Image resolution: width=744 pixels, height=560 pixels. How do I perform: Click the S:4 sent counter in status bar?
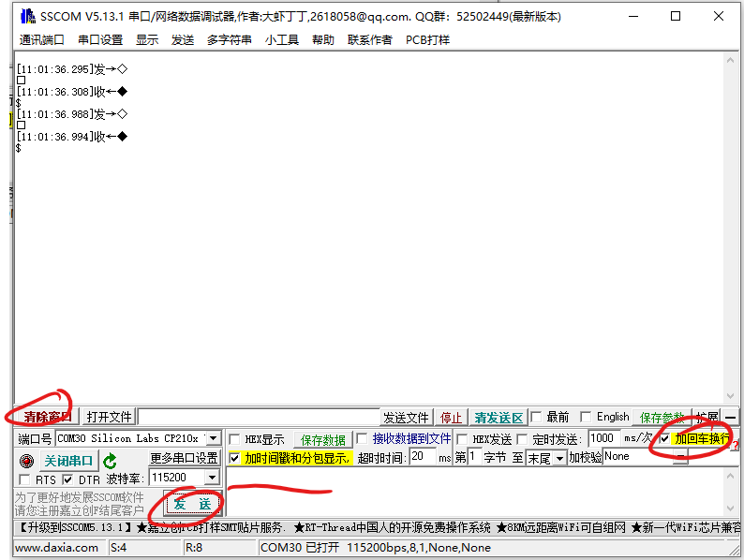coord(119,548)
